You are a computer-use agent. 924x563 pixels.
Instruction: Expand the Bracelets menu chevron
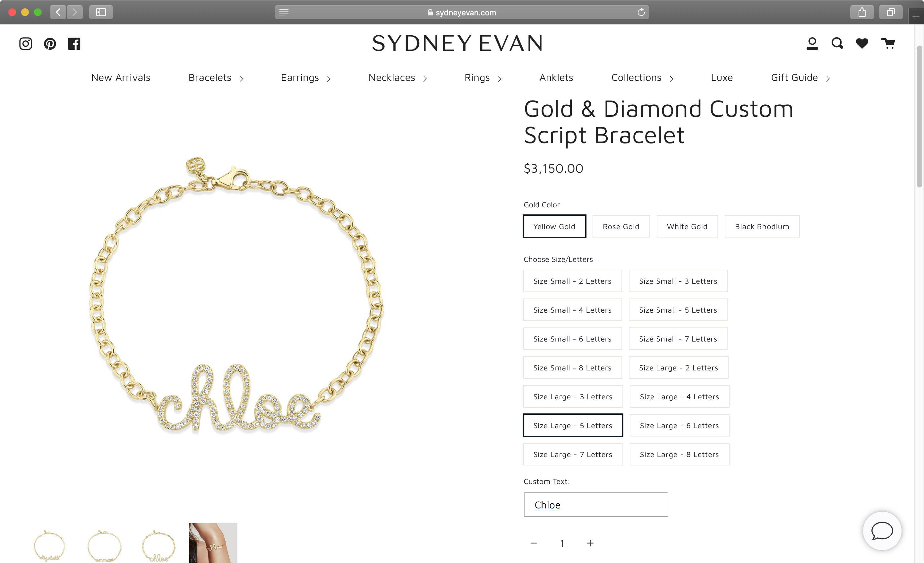(x=241, y=78)
